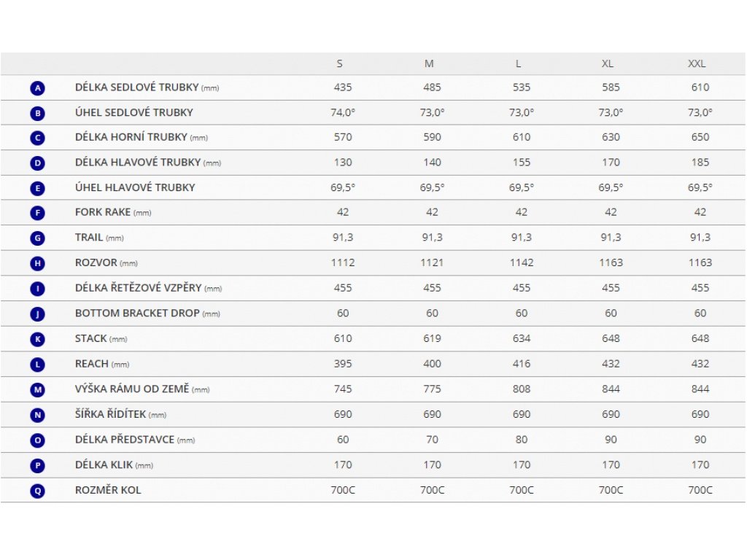This screenshot has width=747, height=560.
Task: Click the K icon next to STACK
Action: [38, 339]
